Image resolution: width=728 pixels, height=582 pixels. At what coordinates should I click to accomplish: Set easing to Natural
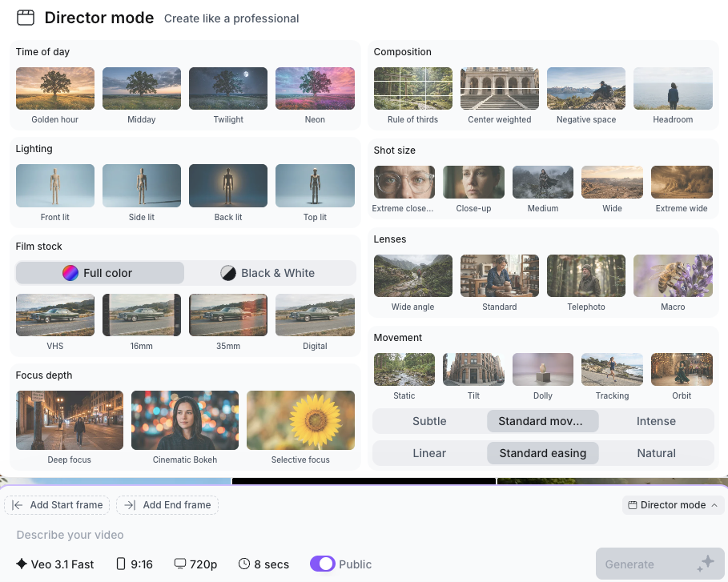(656, 453)
